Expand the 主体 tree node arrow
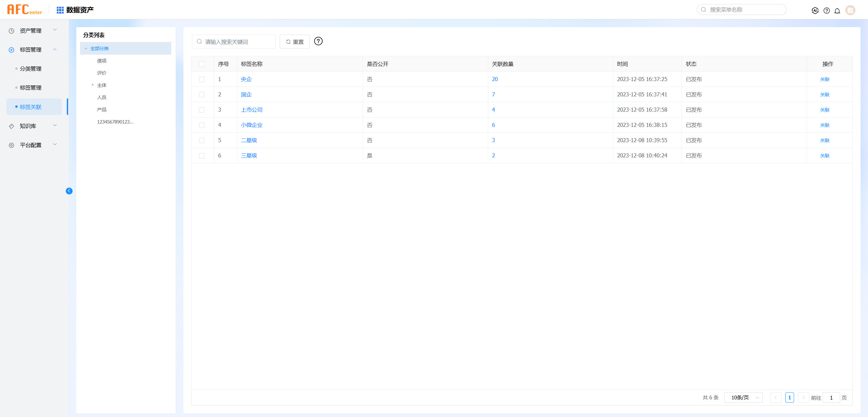 (93, 85)
